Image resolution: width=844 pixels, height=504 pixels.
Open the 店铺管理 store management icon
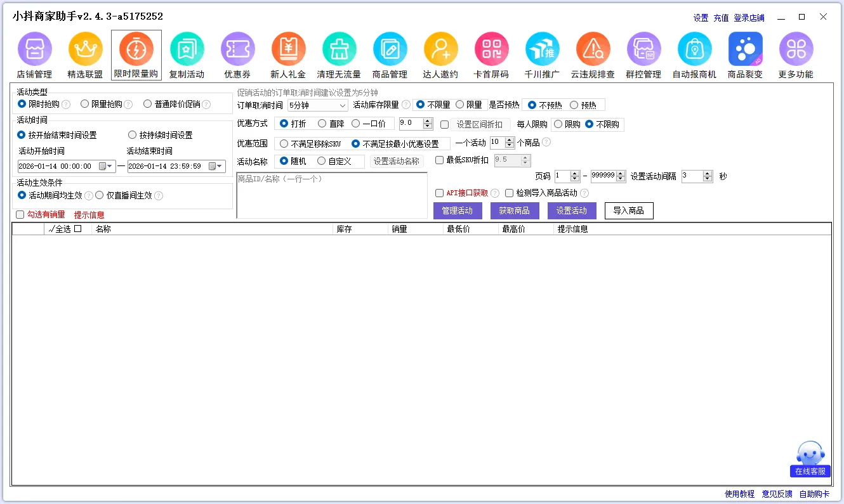pyautogui.click(x=34, y=49)
